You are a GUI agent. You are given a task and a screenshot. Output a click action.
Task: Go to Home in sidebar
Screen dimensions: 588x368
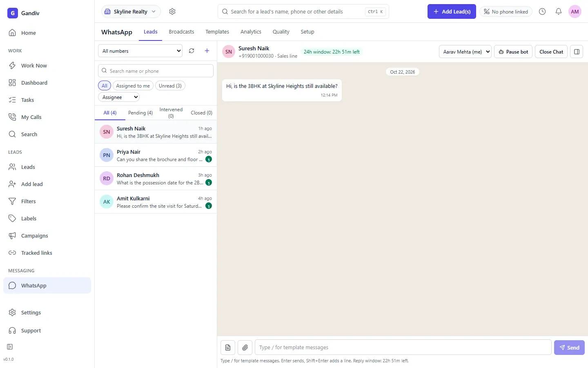pyautogui.click(x=47, y=33)
